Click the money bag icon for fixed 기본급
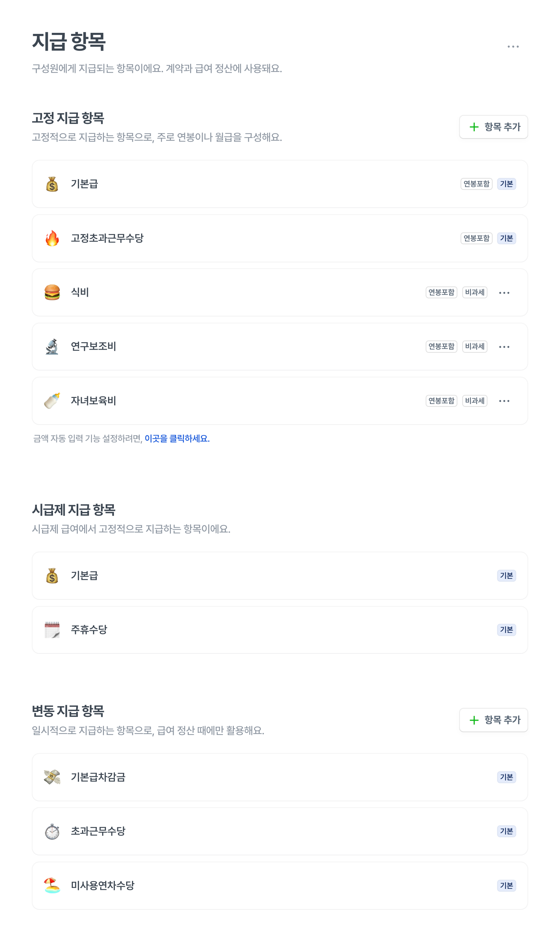The image size is (560, 943). tap(52, 184)
